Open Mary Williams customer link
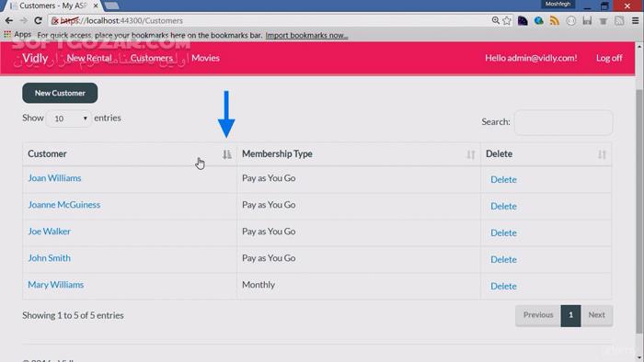The width and height of the screenshot is (644, 362). point(56,285)
